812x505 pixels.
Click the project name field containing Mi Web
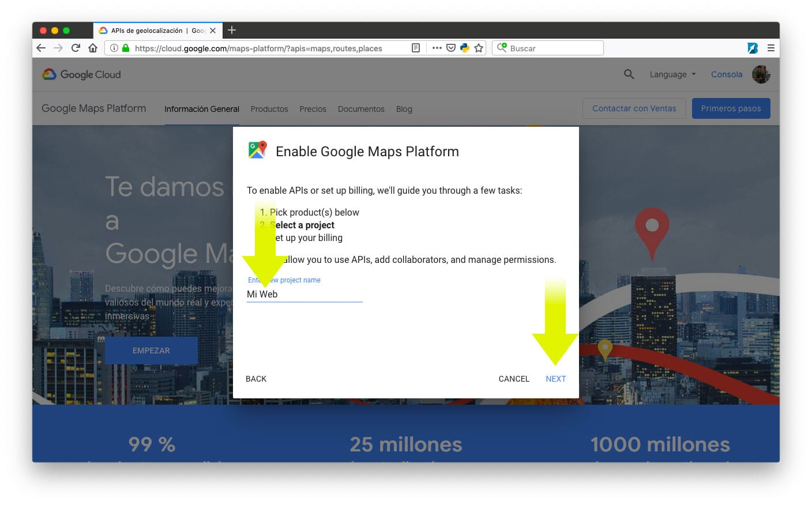point(304,294)
